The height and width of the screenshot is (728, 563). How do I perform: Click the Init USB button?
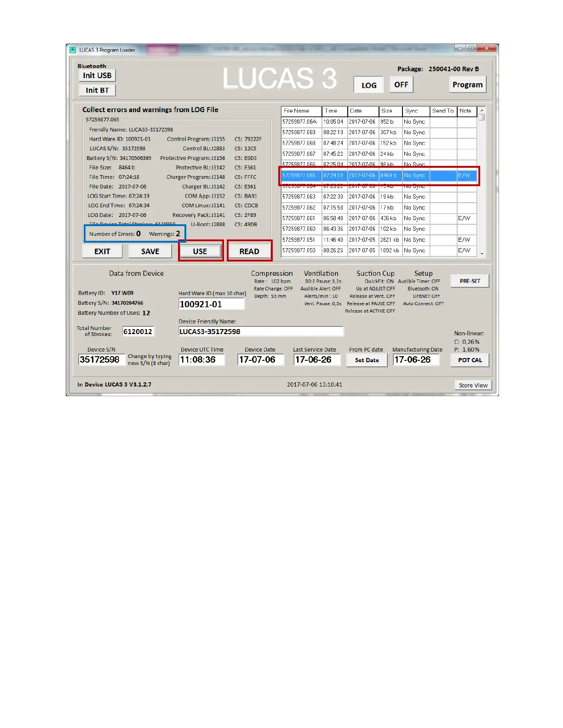point(97,75)
